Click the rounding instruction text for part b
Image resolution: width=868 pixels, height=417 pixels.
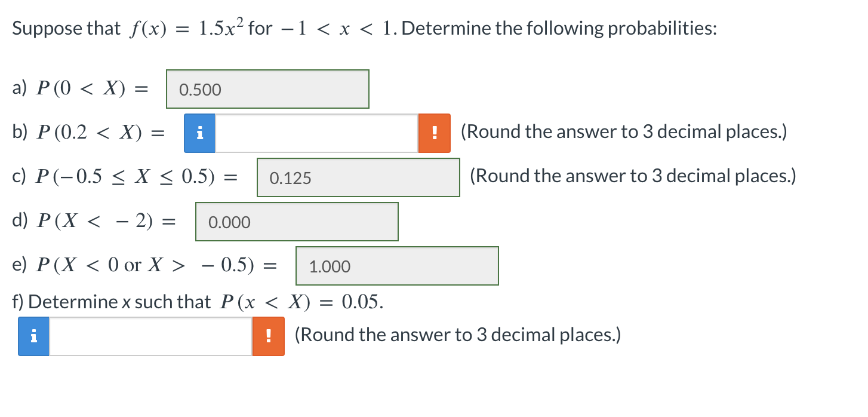coord(624,131)
